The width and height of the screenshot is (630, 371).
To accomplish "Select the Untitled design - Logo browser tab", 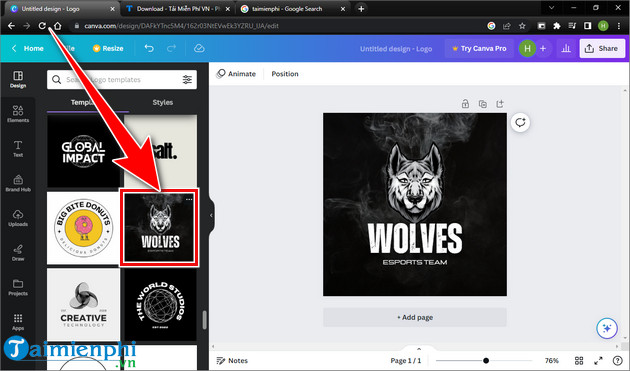I will tap(62, 8).
